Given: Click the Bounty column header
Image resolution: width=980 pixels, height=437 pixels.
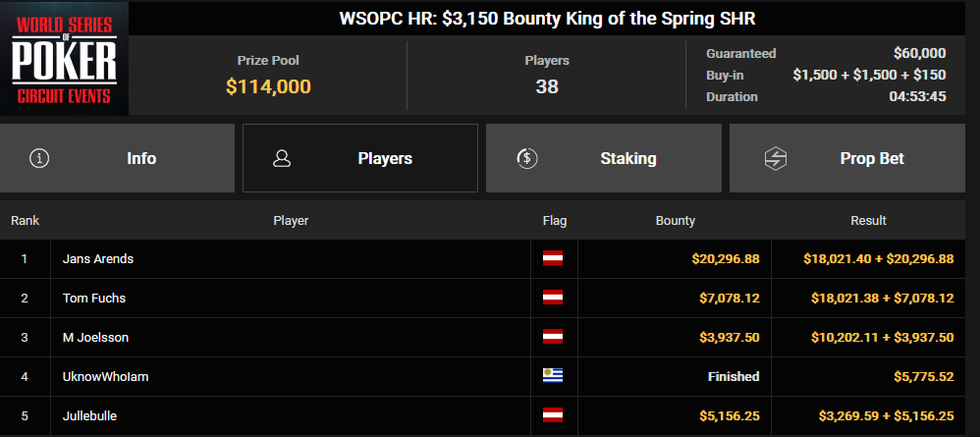Looking at the screenshot, I should [675, 221].
